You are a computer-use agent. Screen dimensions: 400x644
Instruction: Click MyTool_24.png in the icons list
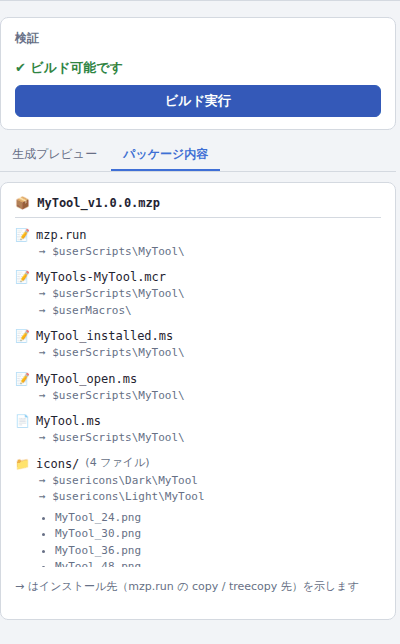98,517
